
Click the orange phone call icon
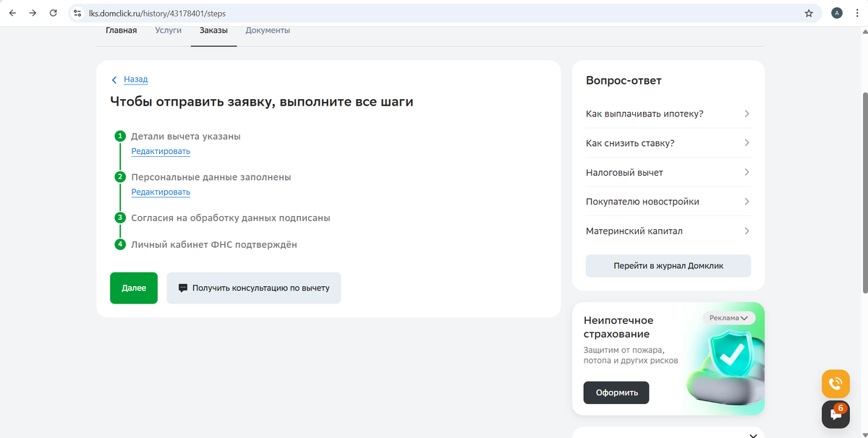[835, 383]
